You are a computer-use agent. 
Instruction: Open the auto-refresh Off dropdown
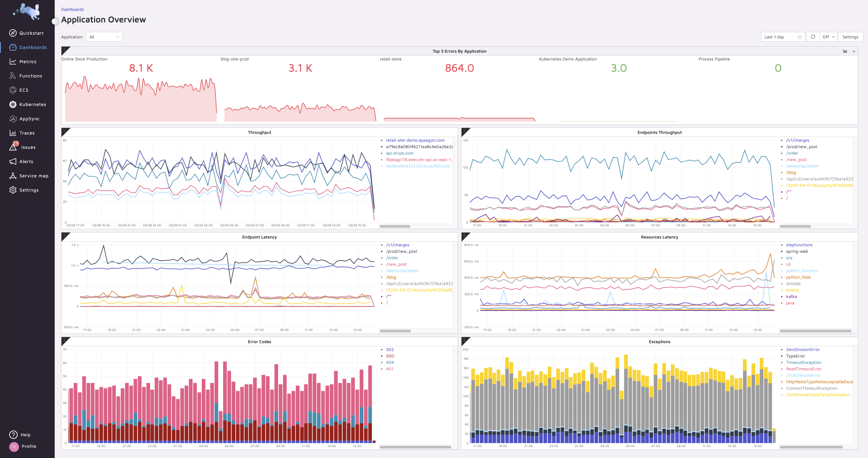[829, 37]
